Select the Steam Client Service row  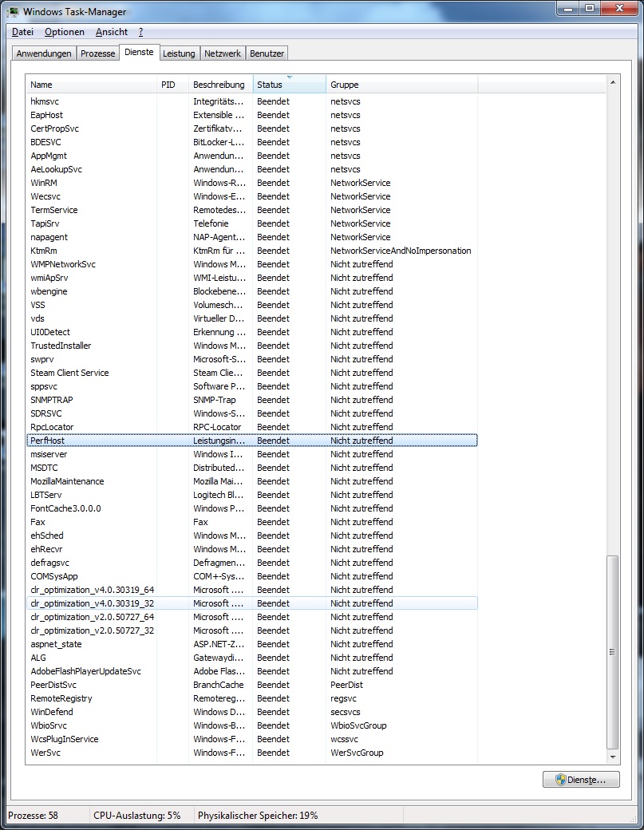click(x=252, y=373)
